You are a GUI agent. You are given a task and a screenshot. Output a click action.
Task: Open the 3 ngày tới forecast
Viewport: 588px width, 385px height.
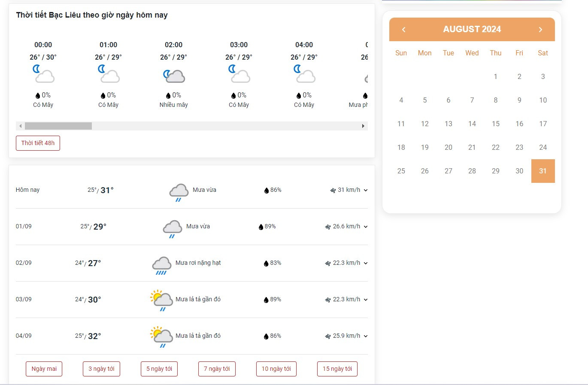(101, 369)
